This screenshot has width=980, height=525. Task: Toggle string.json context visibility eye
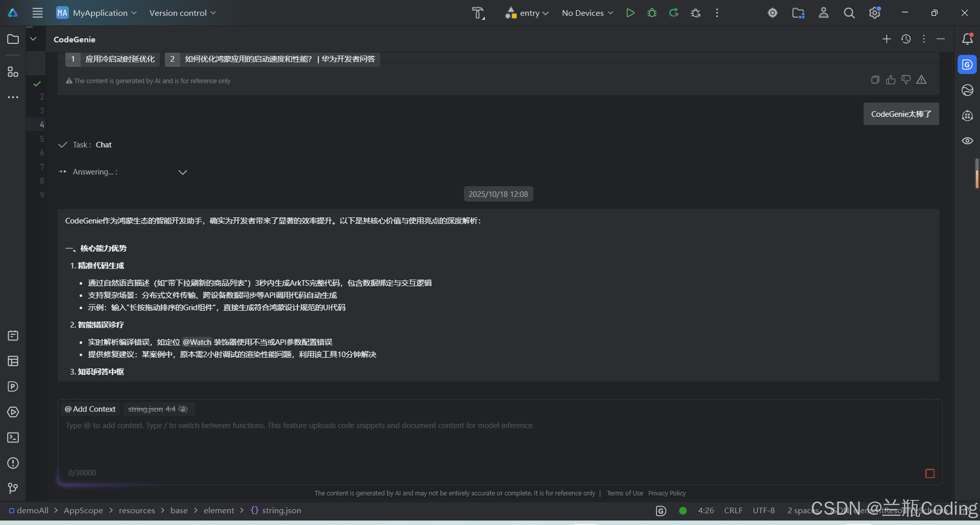pos(183,409)
